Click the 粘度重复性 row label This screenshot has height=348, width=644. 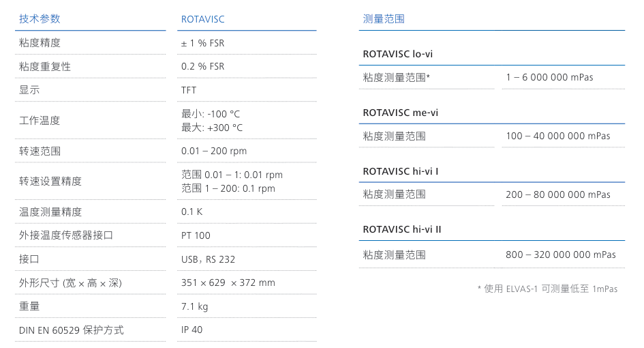point(45,67)
